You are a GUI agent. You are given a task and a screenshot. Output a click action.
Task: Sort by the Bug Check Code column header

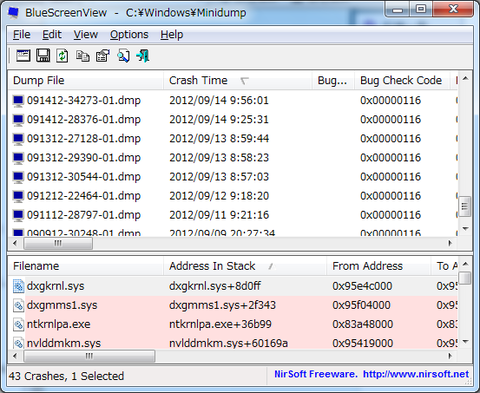(x=402, y=80)
